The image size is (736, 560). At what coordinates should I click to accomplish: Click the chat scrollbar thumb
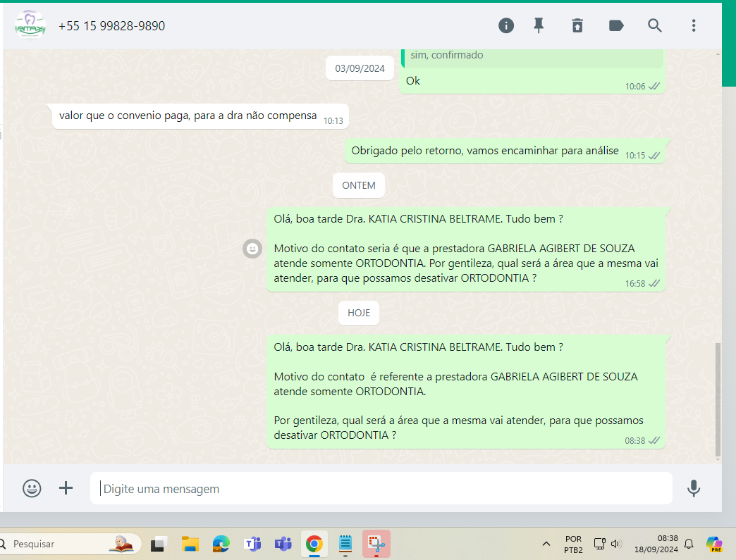pyautogui.click(x=717, y=399)
